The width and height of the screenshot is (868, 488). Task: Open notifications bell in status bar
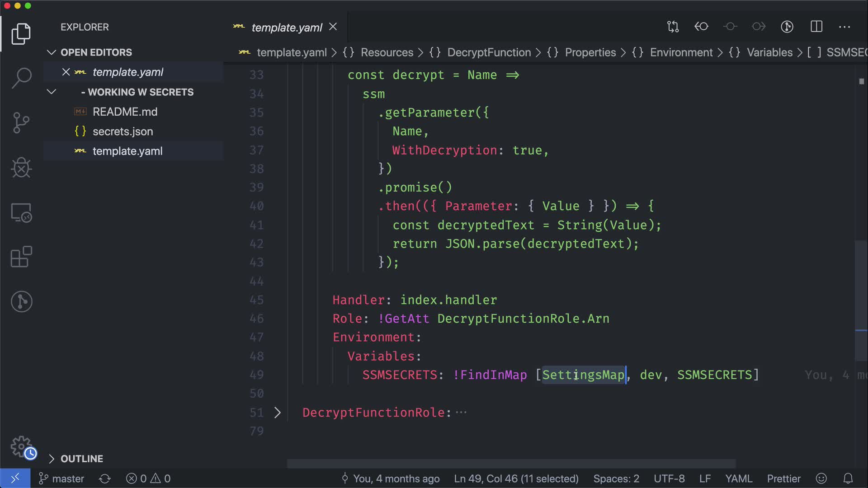[x=848, y=479]
